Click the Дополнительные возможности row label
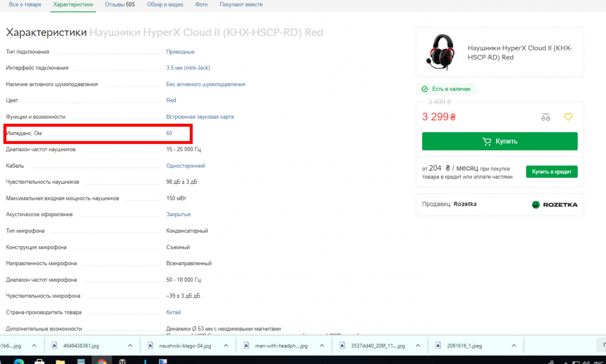This screenshot has height=364, width=606. [44, 329]
